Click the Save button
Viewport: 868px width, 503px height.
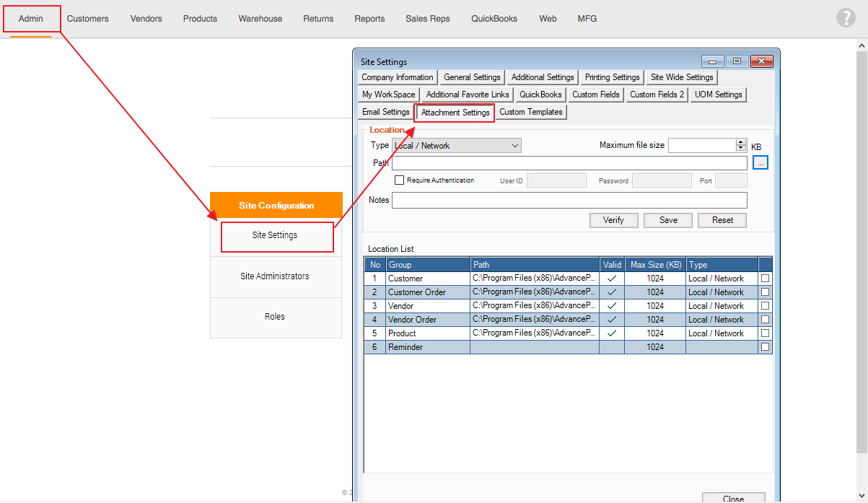pyautogui.click(x=668, y=220)
